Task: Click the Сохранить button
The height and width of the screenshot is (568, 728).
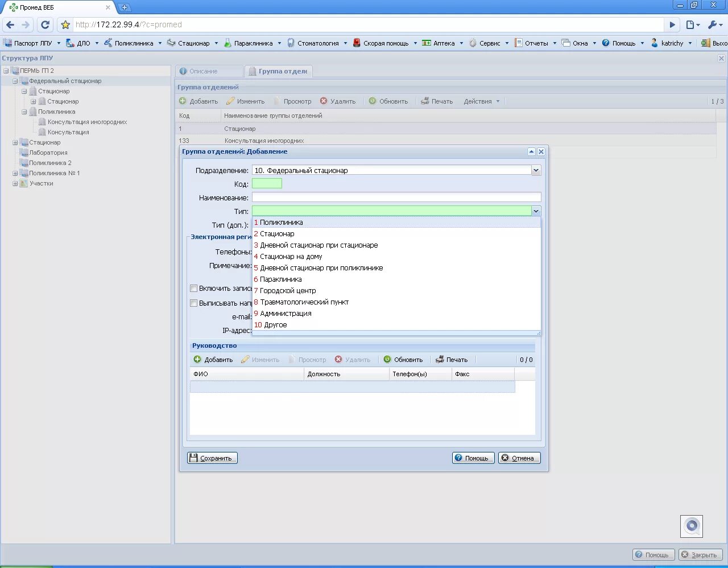Action: (x=212, y=458)
